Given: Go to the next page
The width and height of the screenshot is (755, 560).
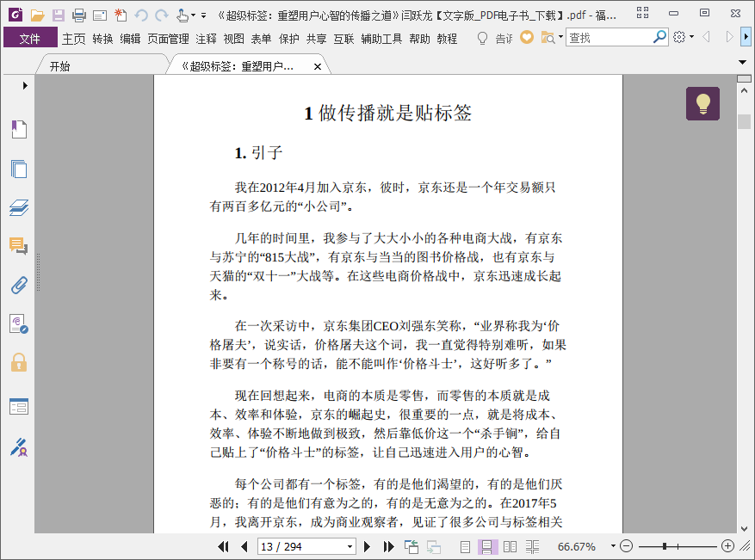Looking at the screenshot, I should coord(367,546).
